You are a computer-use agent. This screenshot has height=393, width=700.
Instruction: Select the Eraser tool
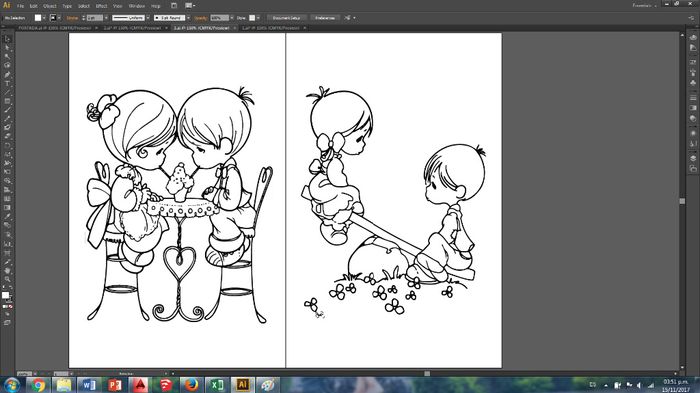(7, 137)
